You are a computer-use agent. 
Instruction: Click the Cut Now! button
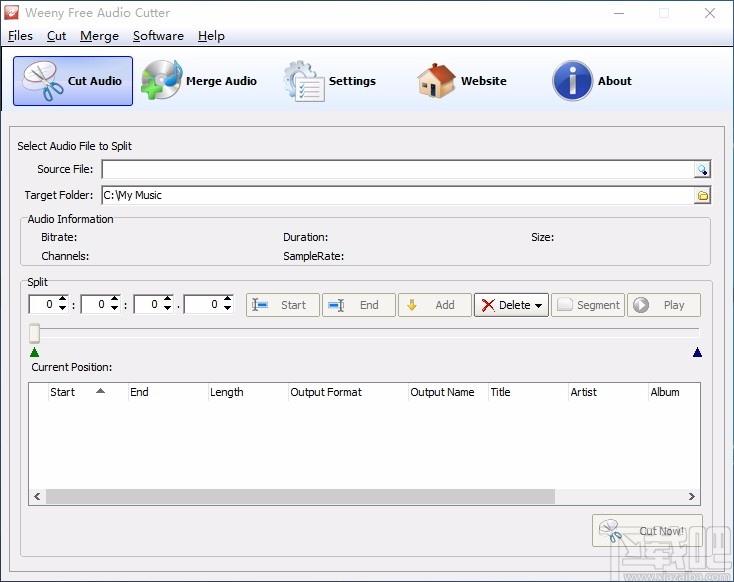(x=647, y=530)
